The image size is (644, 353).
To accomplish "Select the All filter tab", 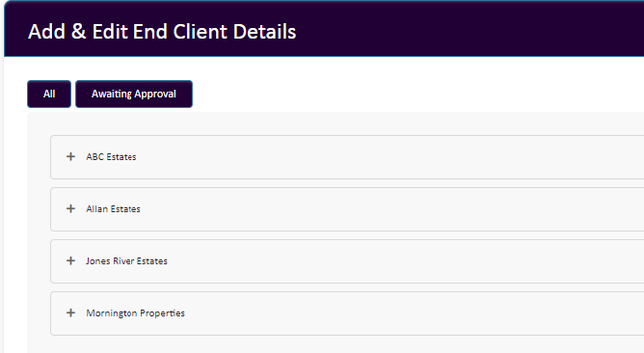I will [49, 95].
